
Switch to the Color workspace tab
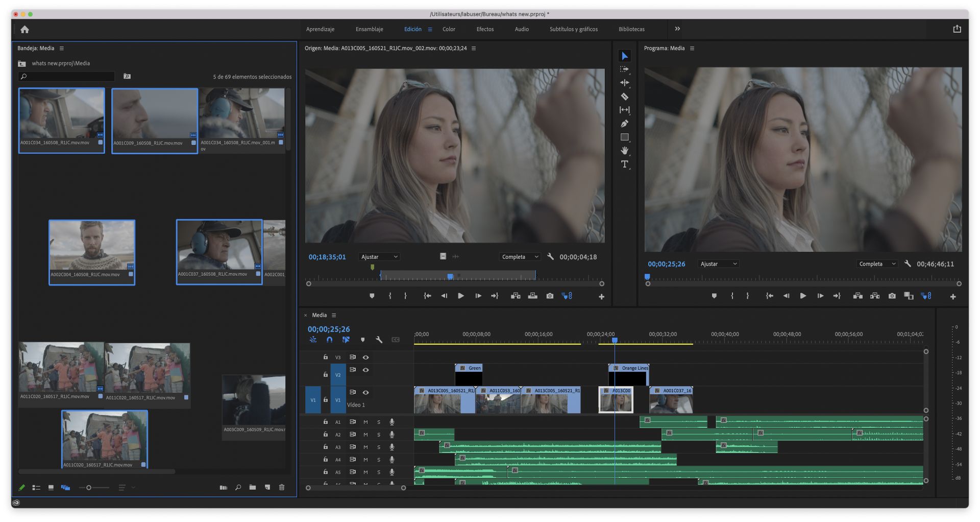(449, 30)
